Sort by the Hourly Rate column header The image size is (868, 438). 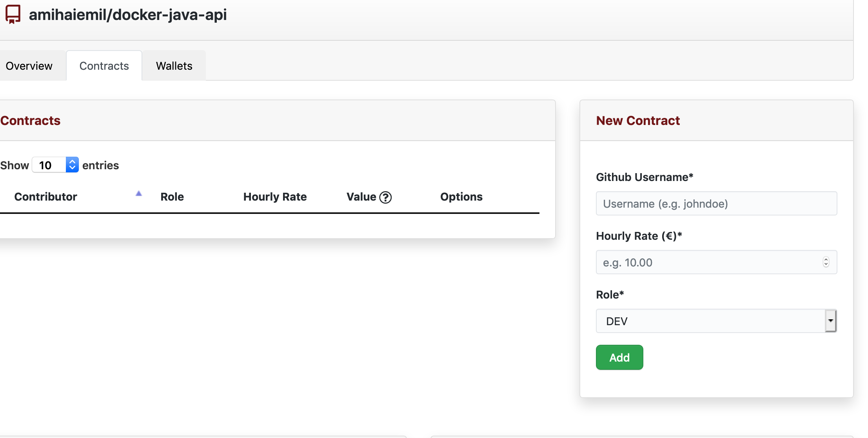tap(275, 197)
